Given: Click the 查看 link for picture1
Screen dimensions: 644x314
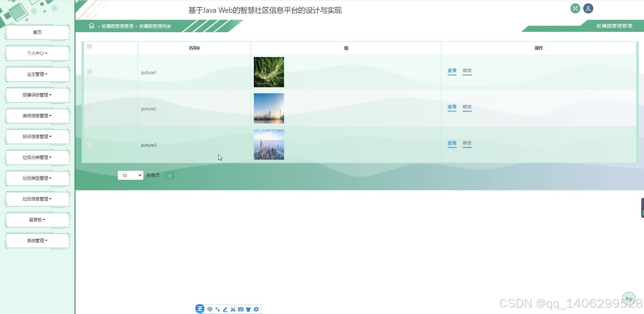Looking at the screenshot, I should click(452, 71).
